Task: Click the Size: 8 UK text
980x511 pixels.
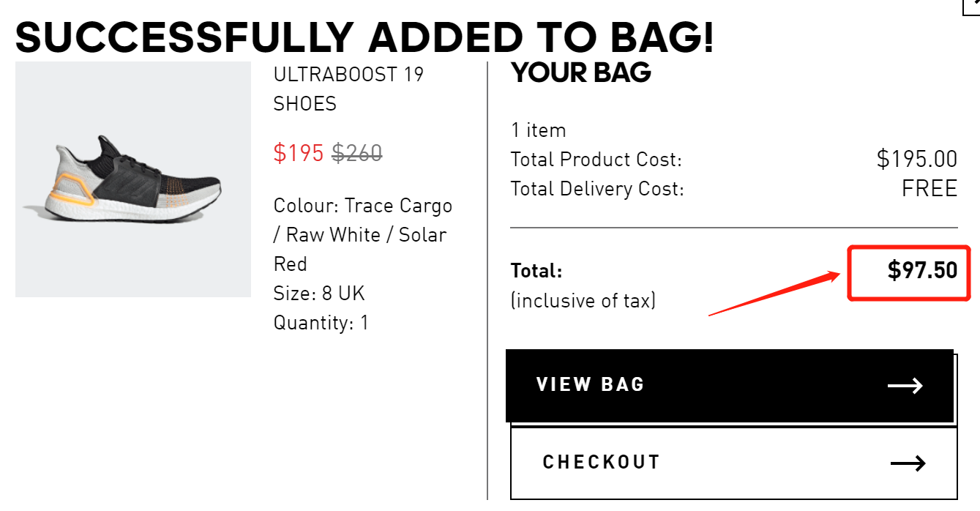Action: coord(319,294)
